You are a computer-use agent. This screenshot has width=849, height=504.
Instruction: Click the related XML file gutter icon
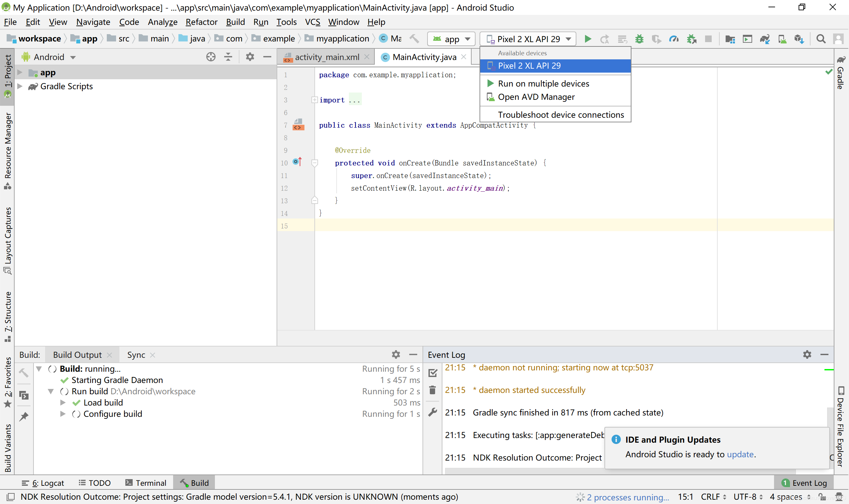pyautogui.click(x=298, y=125)
